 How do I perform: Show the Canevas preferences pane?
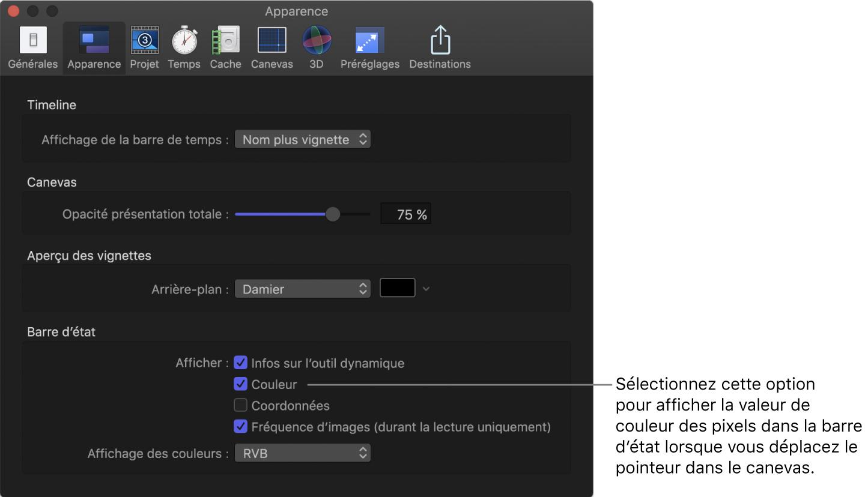pyautogui.click(x=272, y=48)
